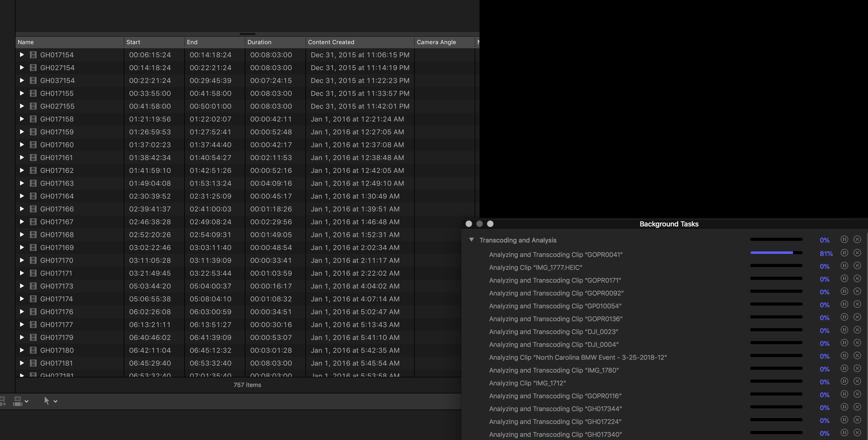The image size is (868, 440).
Task: Sort by the Content Created column header
Action: tap(331, 42)
